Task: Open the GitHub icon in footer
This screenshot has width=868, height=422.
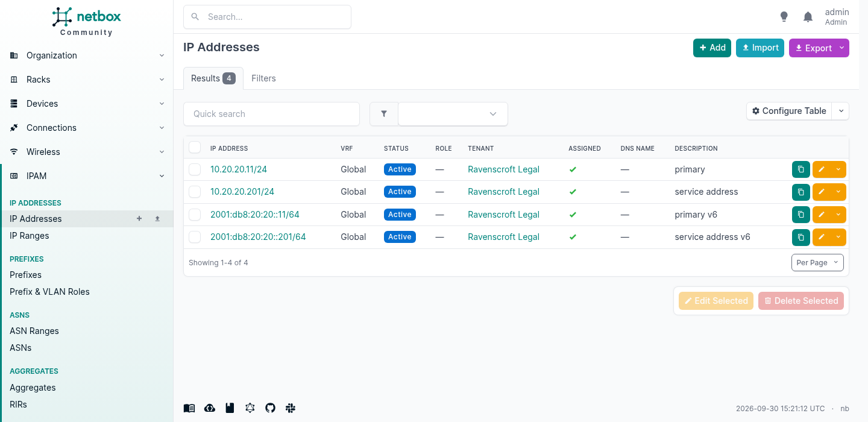Action: (270, 408)
